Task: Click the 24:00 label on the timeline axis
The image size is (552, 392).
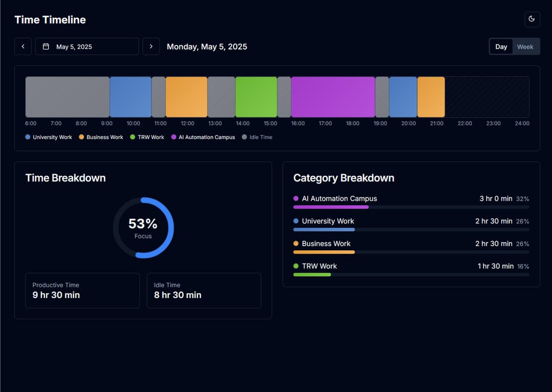Action: (x=522, y=123)
